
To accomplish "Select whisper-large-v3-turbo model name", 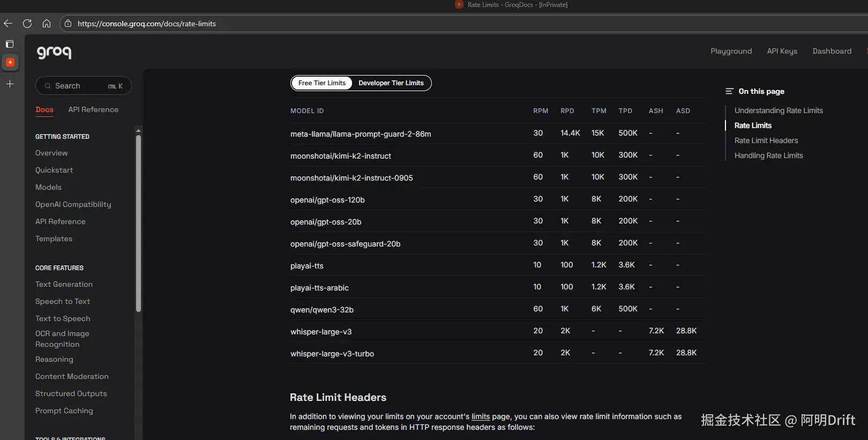I will click(332, 354).
